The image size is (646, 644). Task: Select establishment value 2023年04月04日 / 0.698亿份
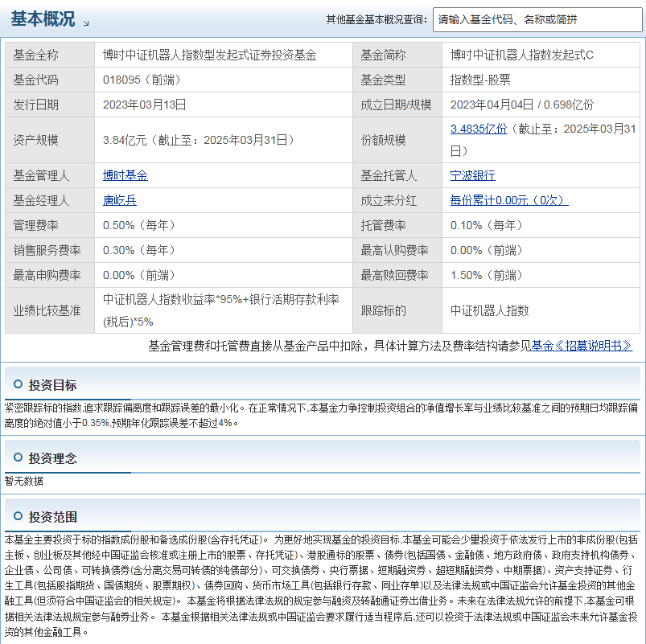pyautogui.click(x=522, y=105)
